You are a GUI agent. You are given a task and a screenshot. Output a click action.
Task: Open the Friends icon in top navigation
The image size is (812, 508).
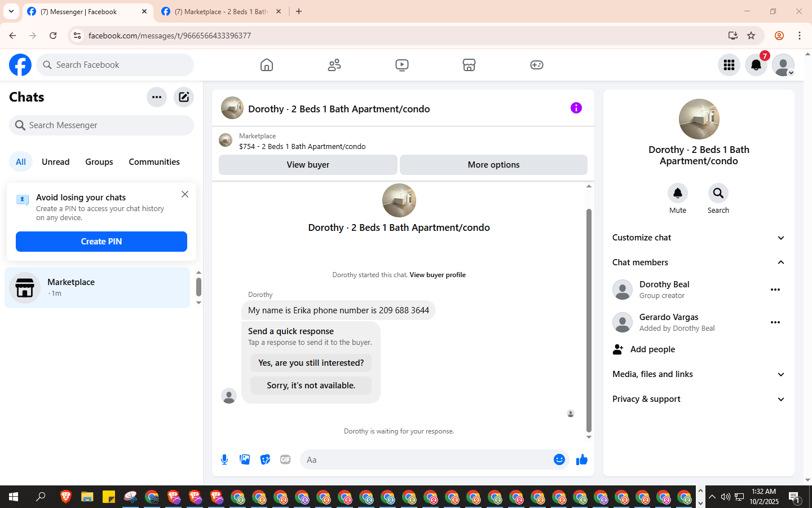point(334,65)
